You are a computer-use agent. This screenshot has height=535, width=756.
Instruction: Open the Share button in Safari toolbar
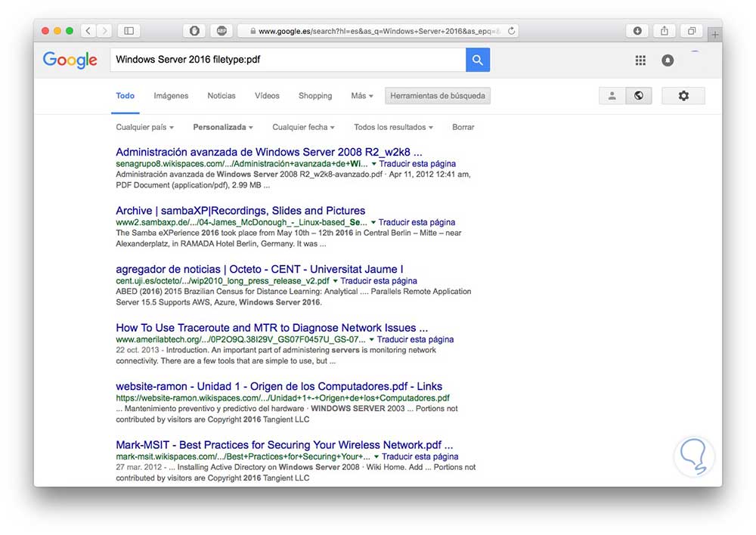click(x=665, y=31)
